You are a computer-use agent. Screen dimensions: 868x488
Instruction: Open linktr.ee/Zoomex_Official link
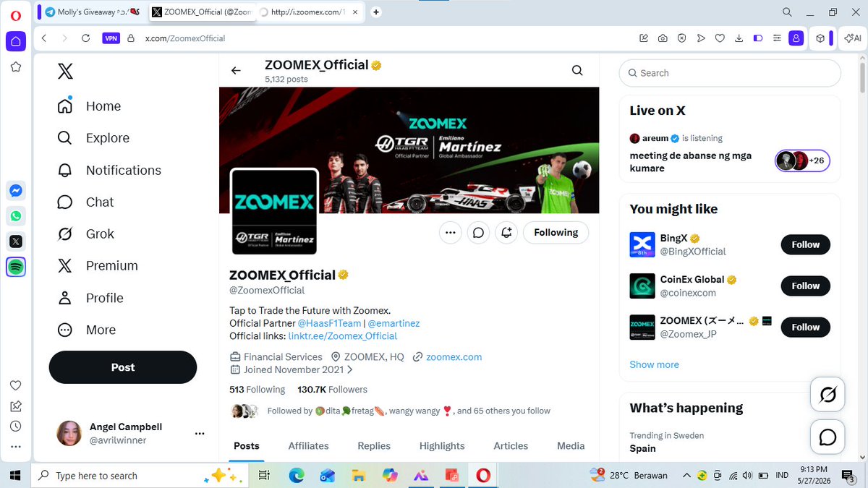(x=343, y=335)
